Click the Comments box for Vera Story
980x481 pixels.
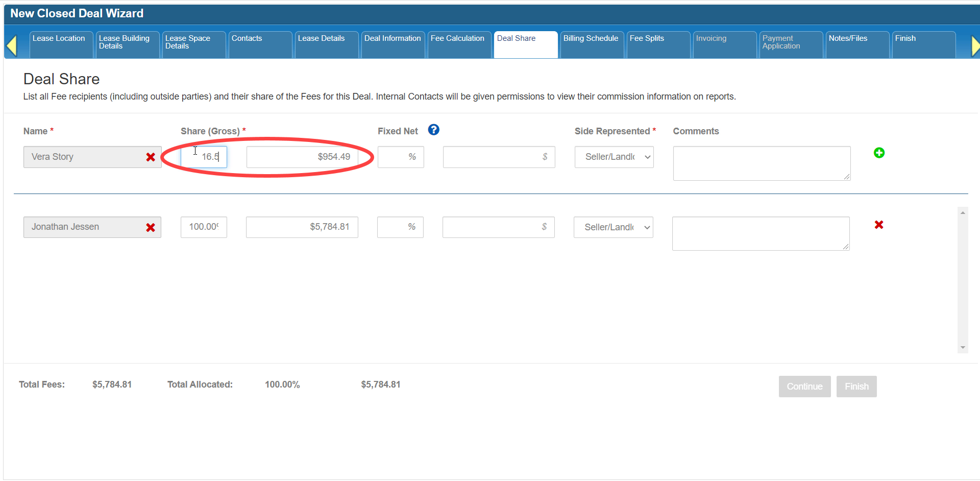(x=761, y=163)
